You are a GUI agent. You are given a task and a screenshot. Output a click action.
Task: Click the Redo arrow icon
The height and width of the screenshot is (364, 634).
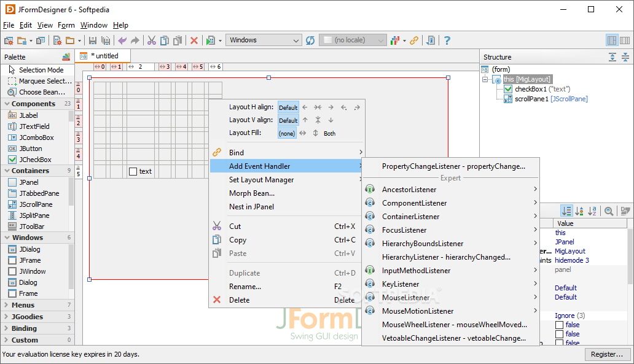[x=135, y=41]
